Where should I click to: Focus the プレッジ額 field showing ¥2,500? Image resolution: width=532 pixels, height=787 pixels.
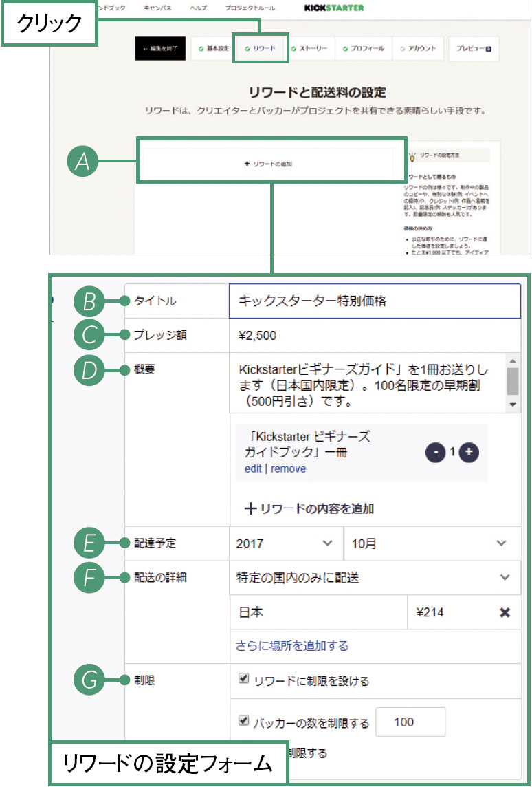tap(375, 335)
